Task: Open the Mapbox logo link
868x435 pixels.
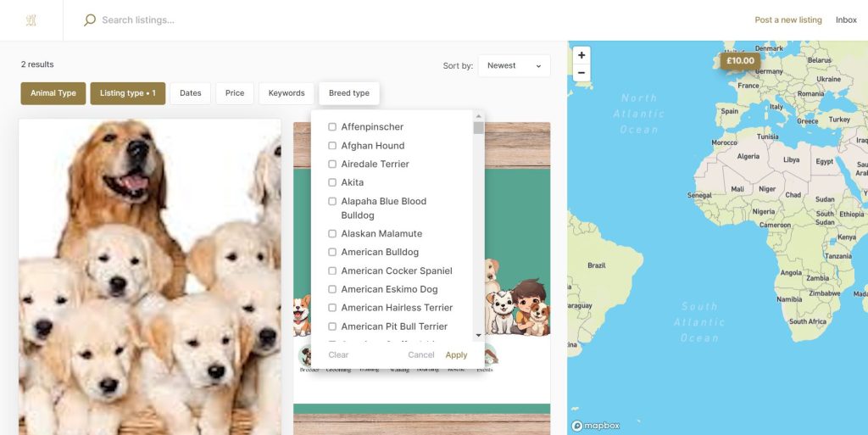Action: click(x=596, y=426)
